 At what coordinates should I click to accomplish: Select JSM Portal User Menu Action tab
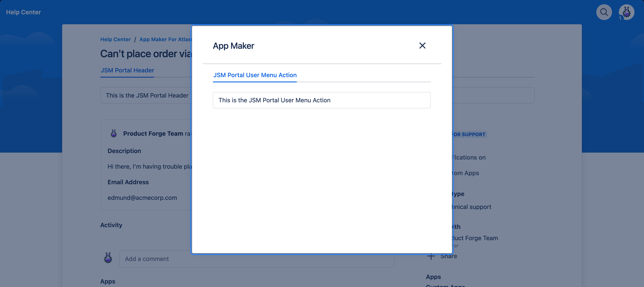pos(255,75)
